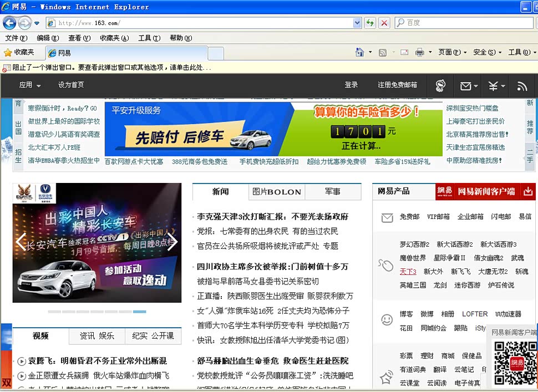
Task: Click the RSS feeds icon in command bar
Action: coord(383,53)
